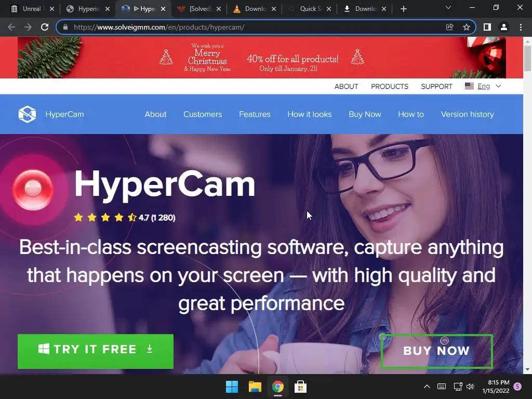Go back with the browser back arrow

pyautogui.click(x=11, y=27)
